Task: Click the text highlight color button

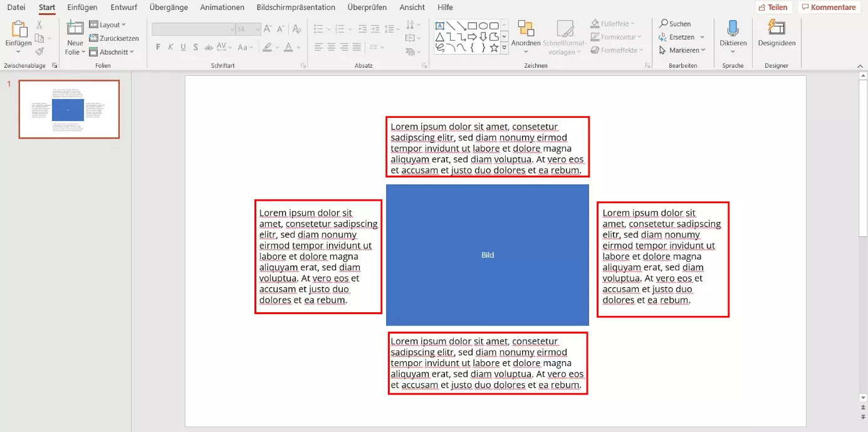Action: coord(268,47)
